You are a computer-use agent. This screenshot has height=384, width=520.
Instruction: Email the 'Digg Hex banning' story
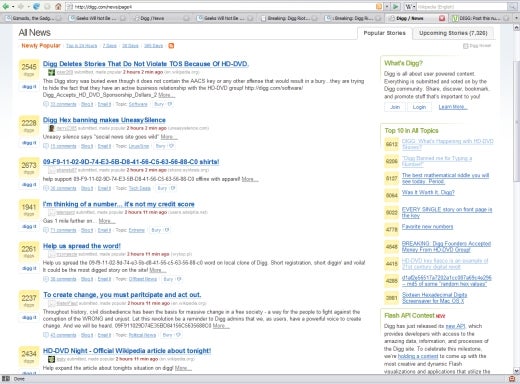tap(104, 146)
